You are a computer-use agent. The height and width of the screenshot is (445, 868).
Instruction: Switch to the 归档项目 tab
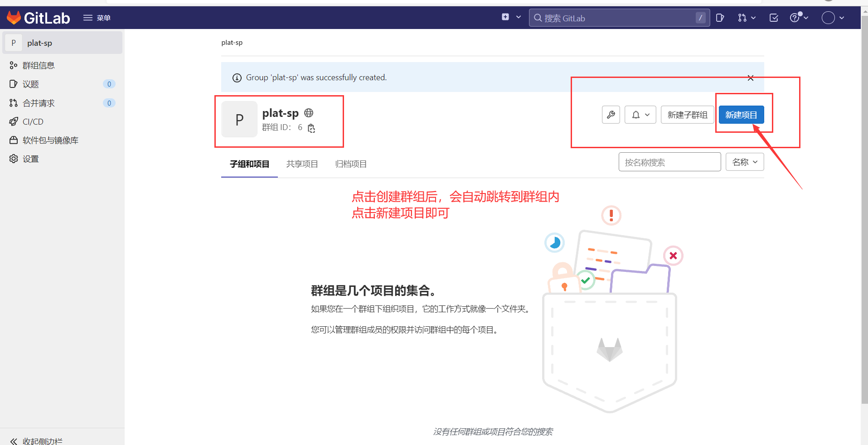[350, 164]
